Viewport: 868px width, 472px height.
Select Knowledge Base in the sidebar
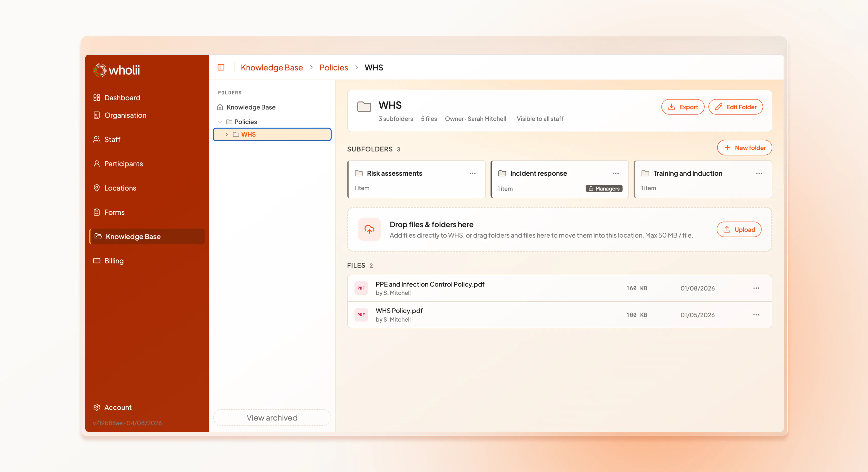[147, 237]
